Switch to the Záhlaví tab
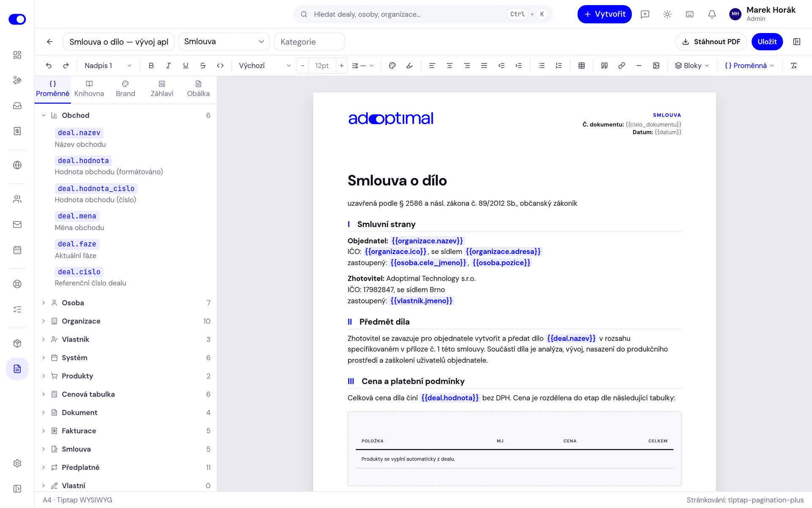 (x=162, y=89)
